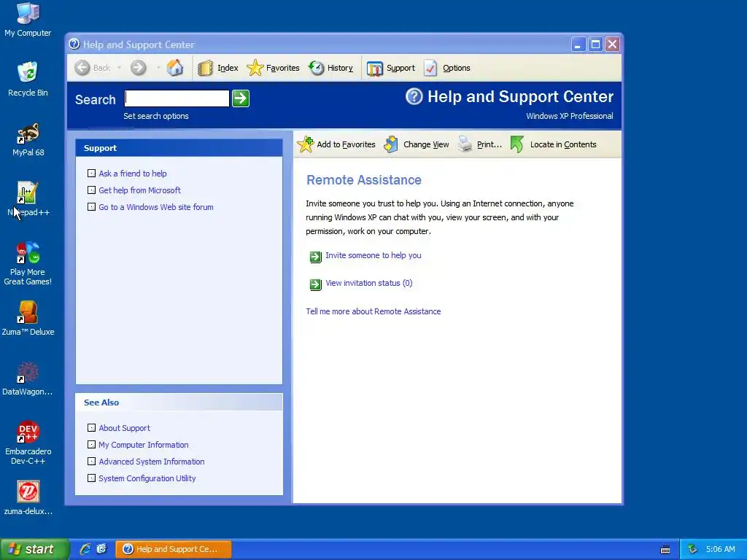Open Invite someone to help you link

373,255
